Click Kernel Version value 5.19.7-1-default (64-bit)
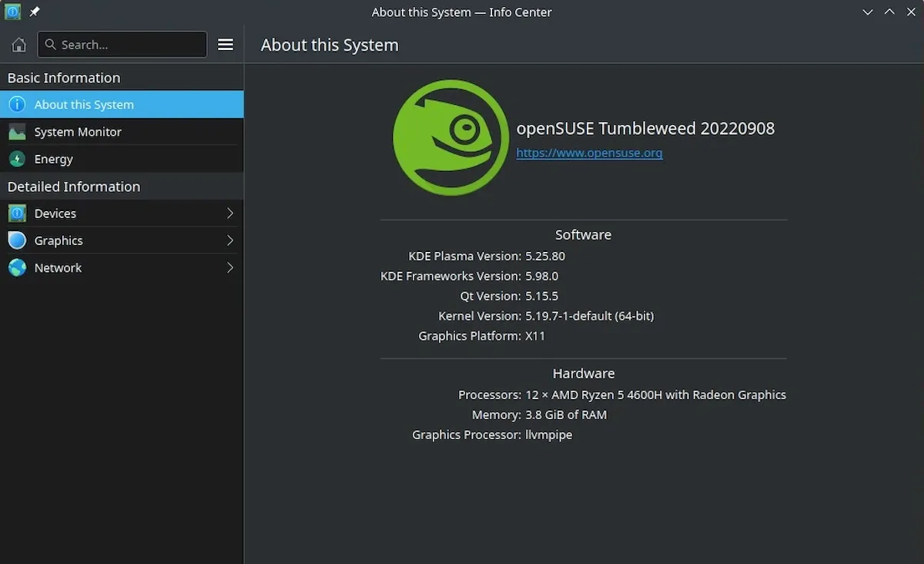This screenshot has height=564, width=924. tap(590, 316)
